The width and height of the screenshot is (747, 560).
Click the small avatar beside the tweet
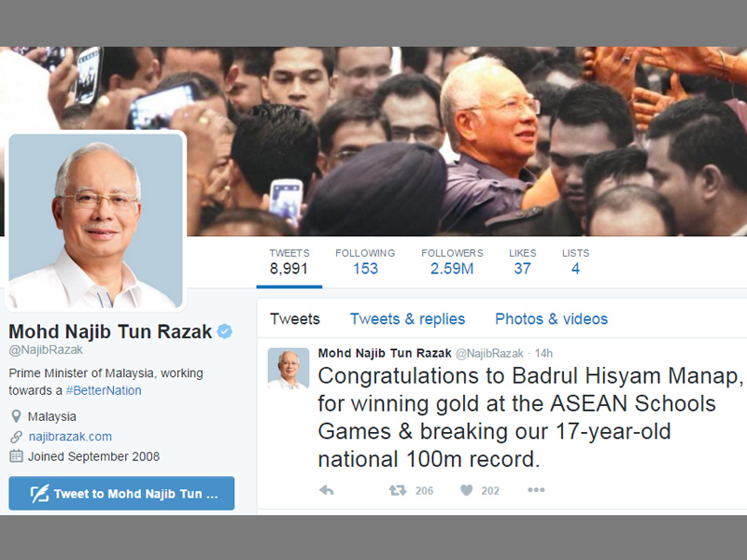(x=289, y=368)
